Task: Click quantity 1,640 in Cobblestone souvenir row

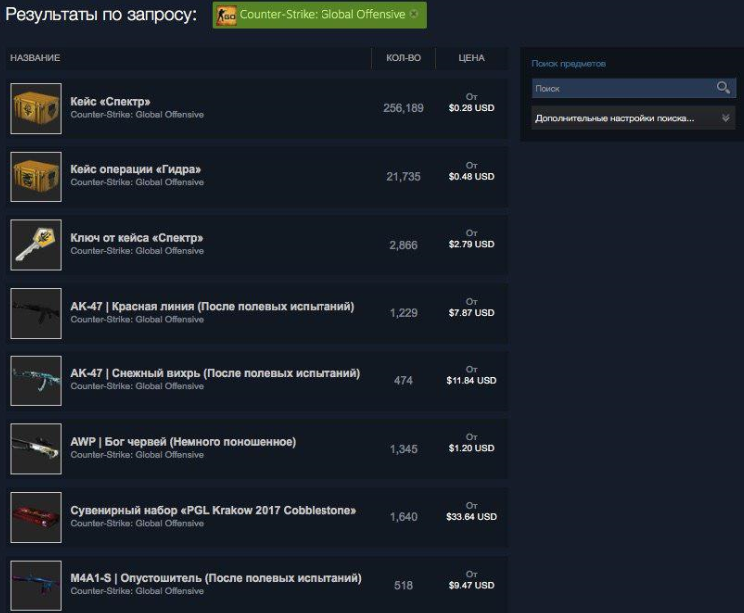Action: pos(403,517)
